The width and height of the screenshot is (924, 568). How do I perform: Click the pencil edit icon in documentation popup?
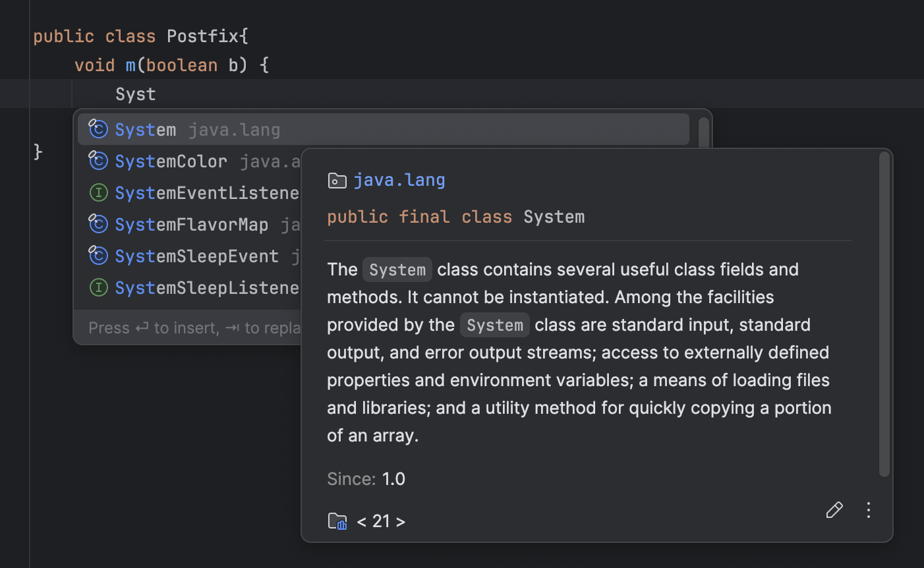[x=834, y=509]
